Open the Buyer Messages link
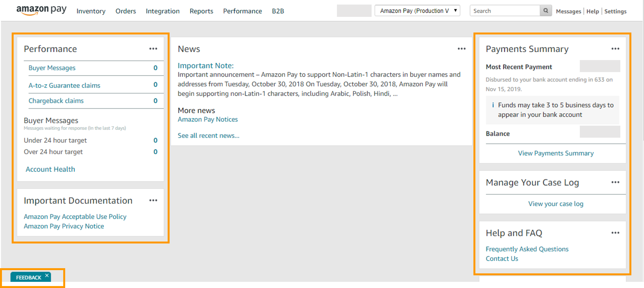The width and height of the screenshot is (644, 288). (52, 68)
